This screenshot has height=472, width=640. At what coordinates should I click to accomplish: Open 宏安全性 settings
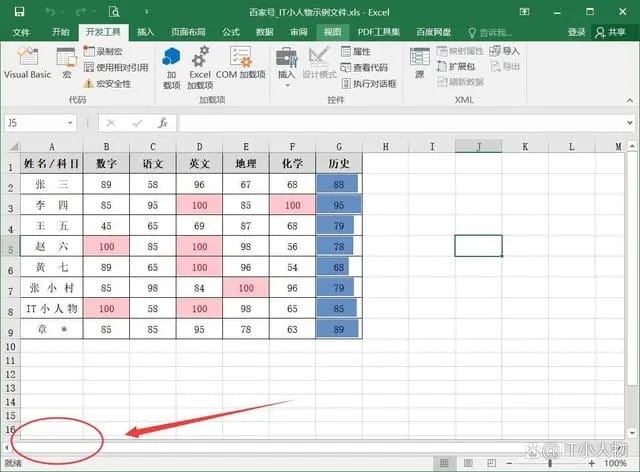[107, 84]
